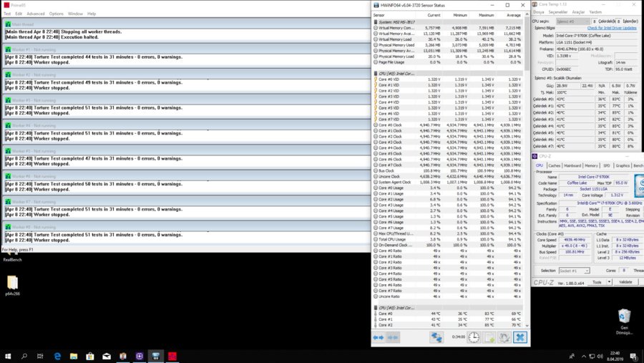Select HWiNFO Page File Usage row

(x=448, y=62)
